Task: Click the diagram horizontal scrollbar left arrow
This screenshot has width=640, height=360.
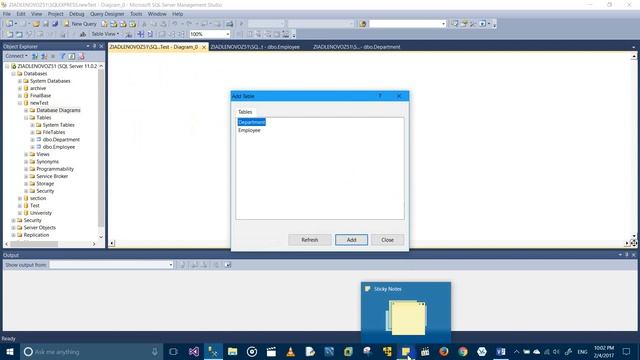Action: tap(112, 244)
